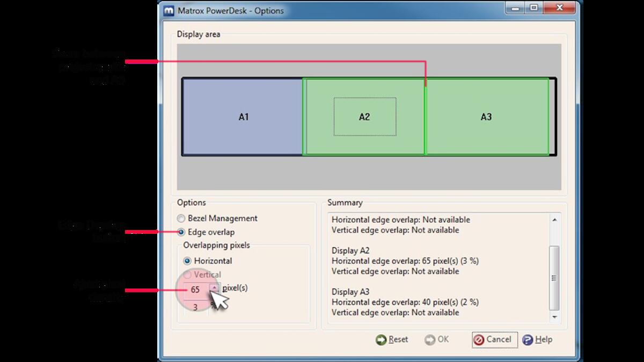
Task: Click the Summary scrollbar thumb
Action: (x=555, y=278)
